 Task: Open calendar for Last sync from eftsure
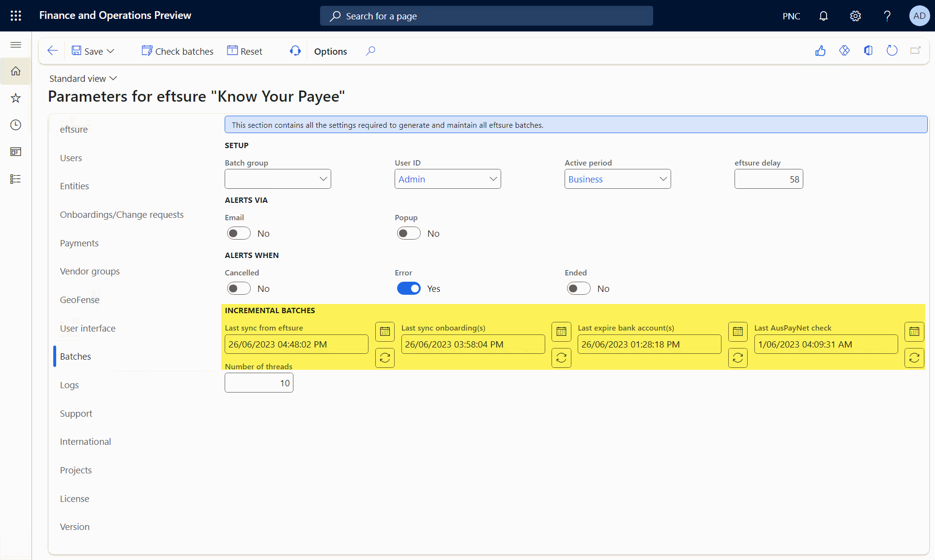point(385,332)
